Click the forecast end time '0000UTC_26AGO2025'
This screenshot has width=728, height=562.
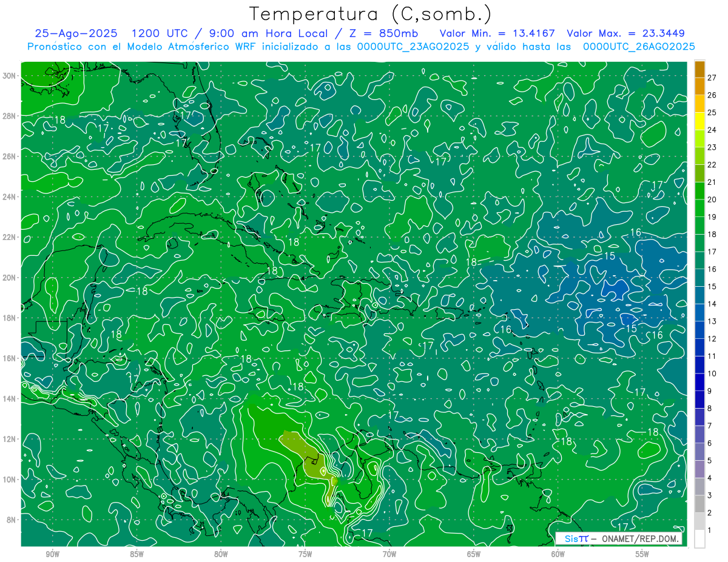pyautogui.click(x=639, y=47)
